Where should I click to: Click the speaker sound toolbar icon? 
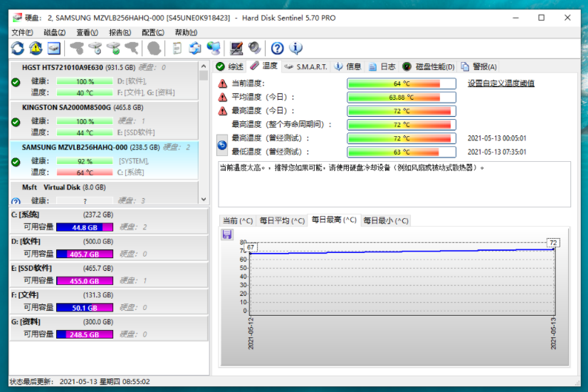pos(255,48)
